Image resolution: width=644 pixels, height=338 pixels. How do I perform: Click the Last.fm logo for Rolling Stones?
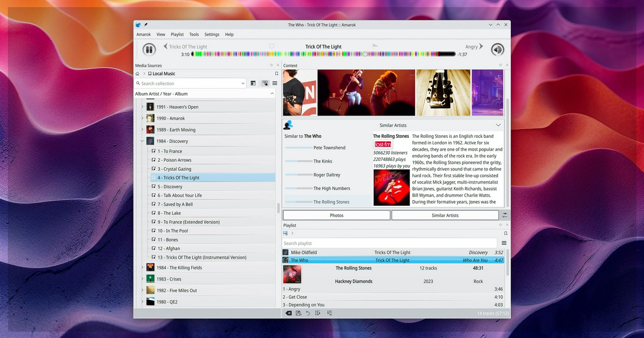[383, 144]
